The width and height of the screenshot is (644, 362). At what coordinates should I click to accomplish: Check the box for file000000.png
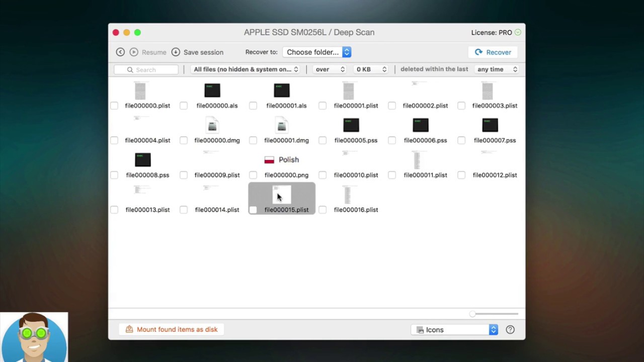pyautogui.click(x=253, y=175)
